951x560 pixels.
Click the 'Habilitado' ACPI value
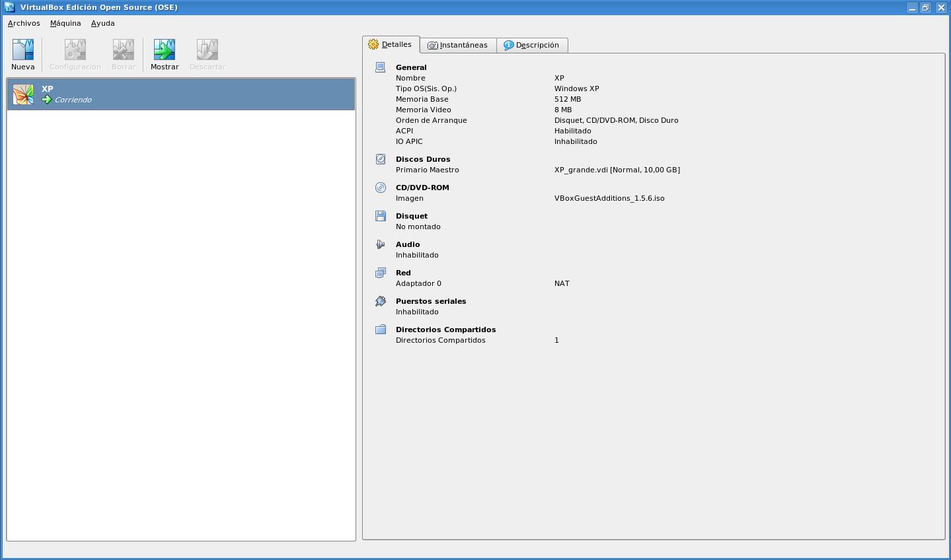(573, 131)
